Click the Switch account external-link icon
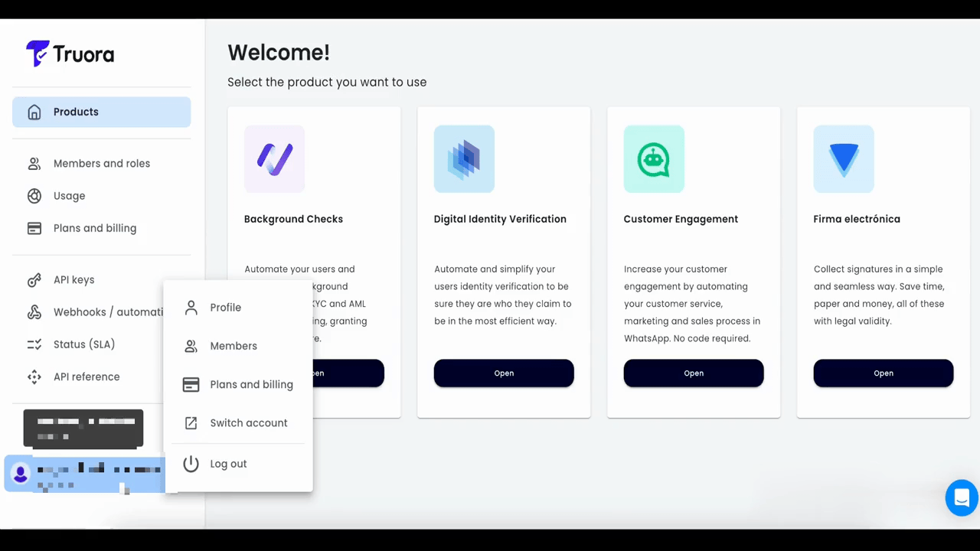This screenshot has width=980, height=551. [x=191, y=423]
